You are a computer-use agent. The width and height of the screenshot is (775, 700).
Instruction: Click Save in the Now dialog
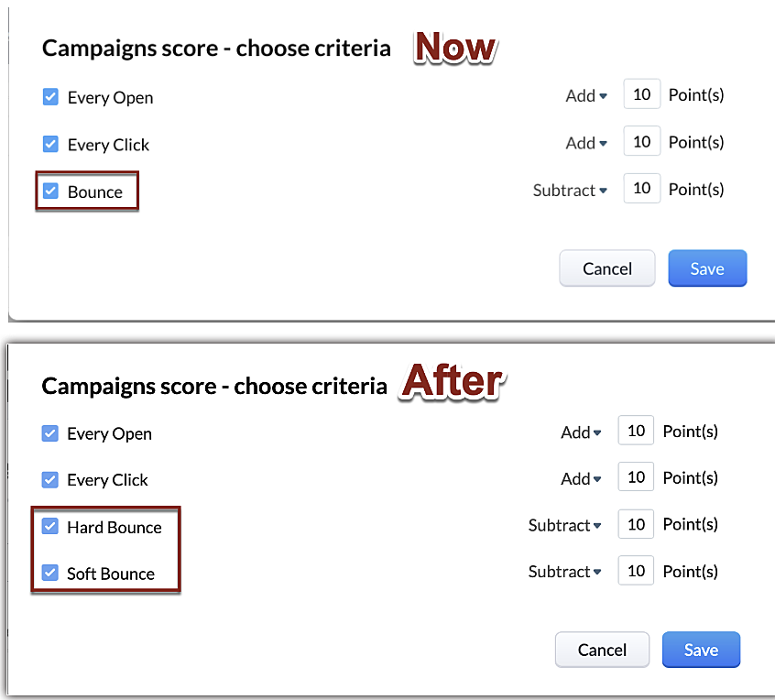[707, 268]
